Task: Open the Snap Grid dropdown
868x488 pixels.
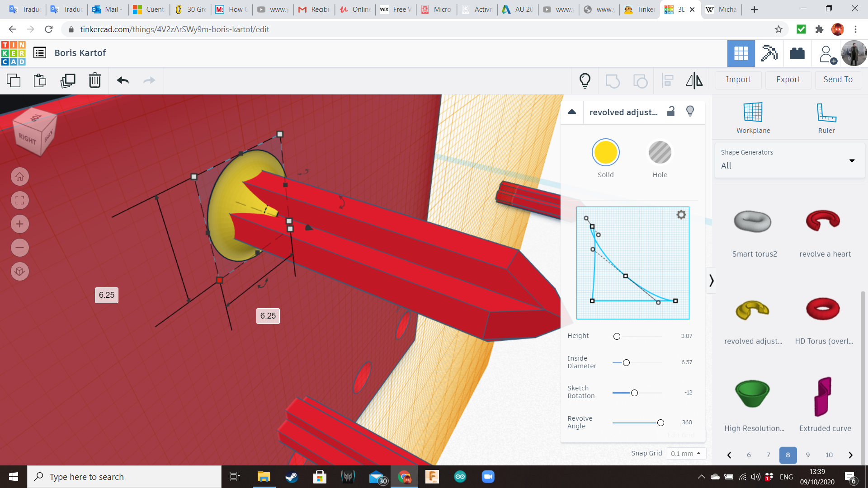Action: pos(686,453)
